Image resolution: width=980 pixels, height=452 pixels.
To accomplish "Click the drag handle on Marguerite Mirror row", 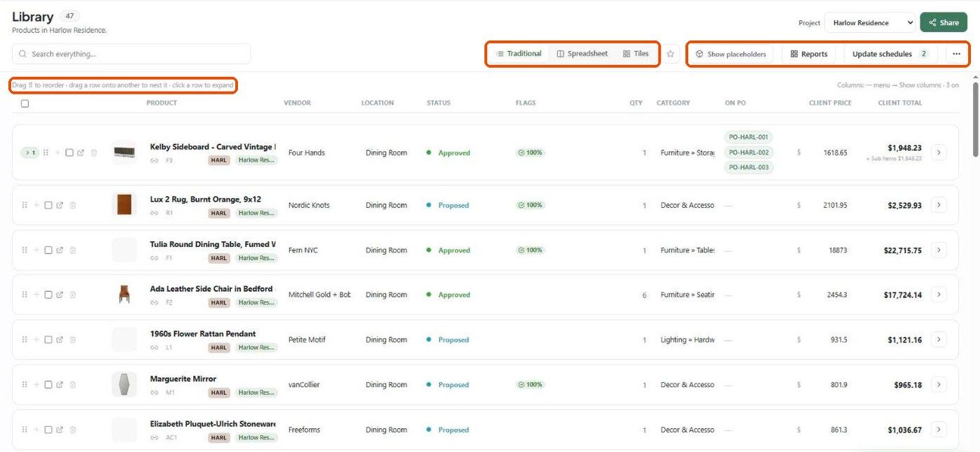I will pos(25,384).
